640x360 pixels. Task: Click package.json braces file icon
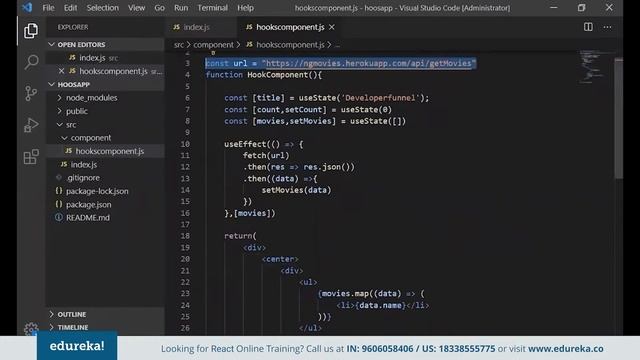coord(59,204)
